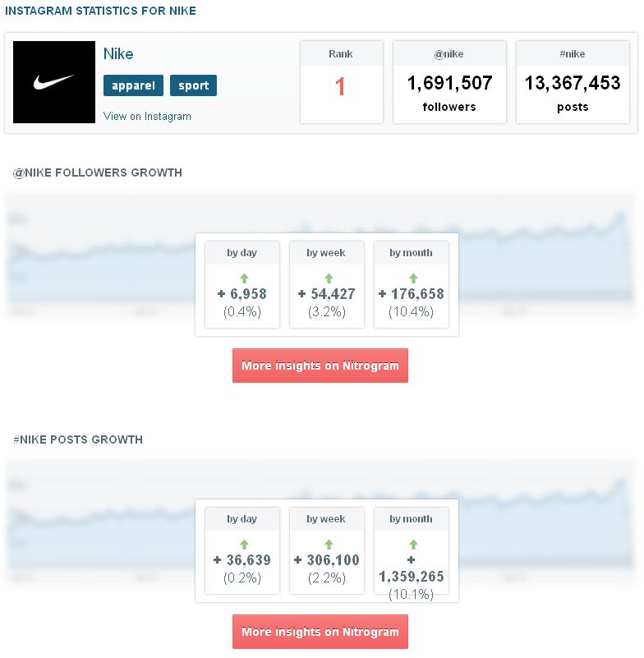Image resolution: width=644 pixels, height=658 pixels.
Task: Select the sport category tag
Action: (193, 85)
